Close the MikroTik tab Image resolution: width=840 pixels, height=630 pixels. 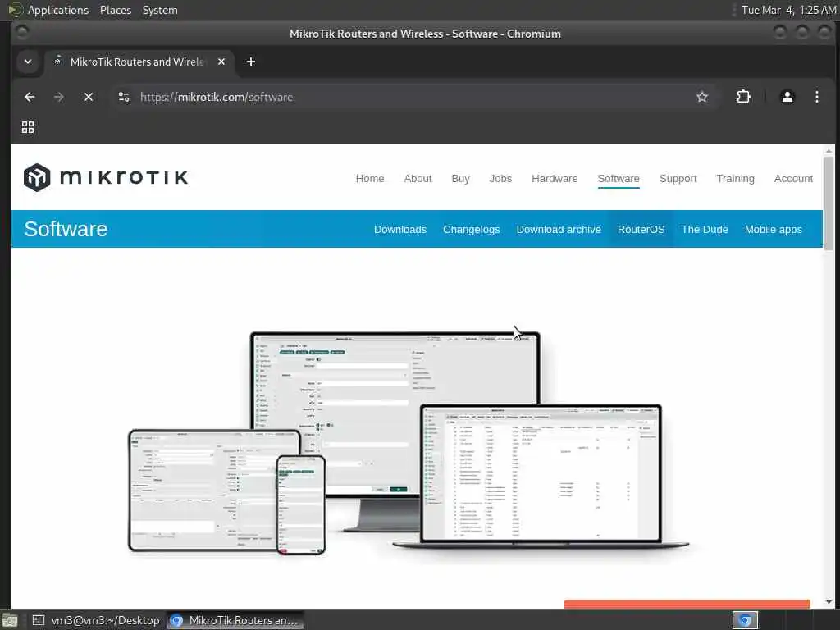coord(221,62)
